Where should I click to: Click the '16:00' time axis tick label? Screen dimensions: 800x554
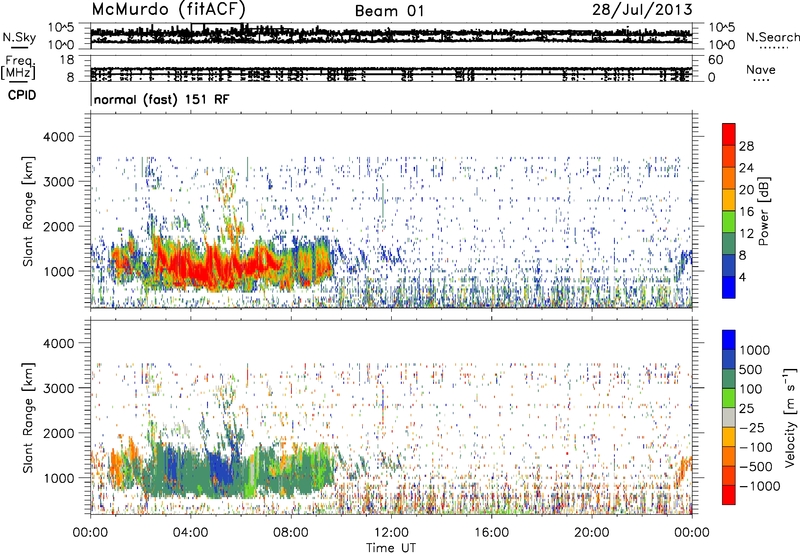[491, 533]
